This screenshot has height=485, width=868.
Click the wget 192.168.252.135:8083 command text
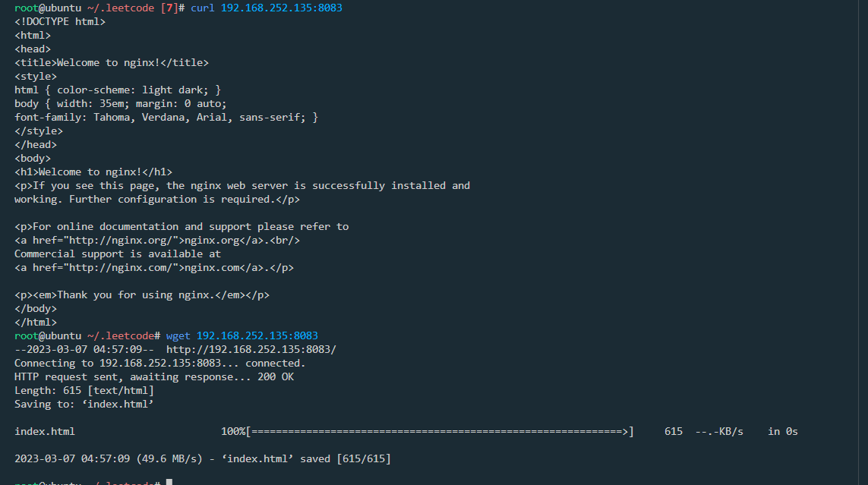242,335
